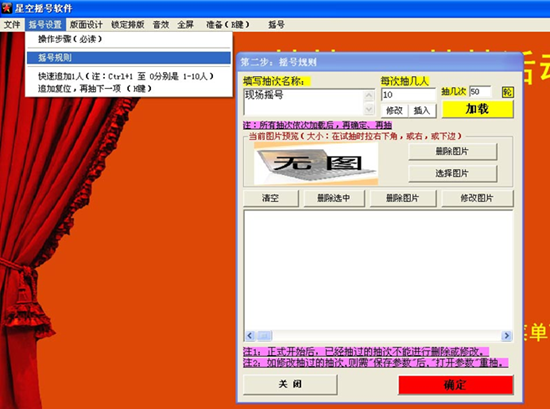The image size is (550, 409).
Task: Click the 注2 note about 保存参数
Action: [375, 363]
